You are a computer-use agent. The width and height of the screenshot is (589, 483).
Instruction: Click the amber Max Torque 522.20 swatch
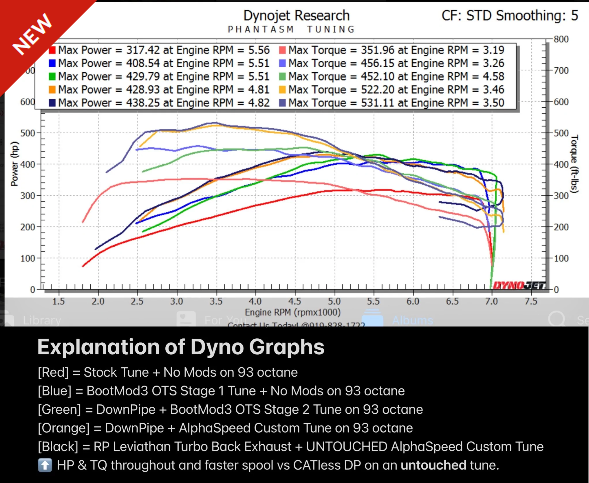click(282, 90)
